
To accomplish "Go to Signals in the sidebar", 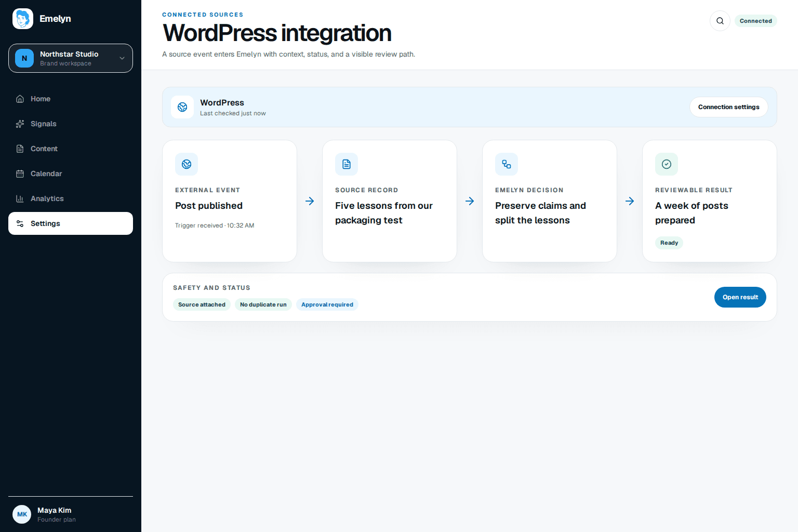I will [x=71, y=124].
